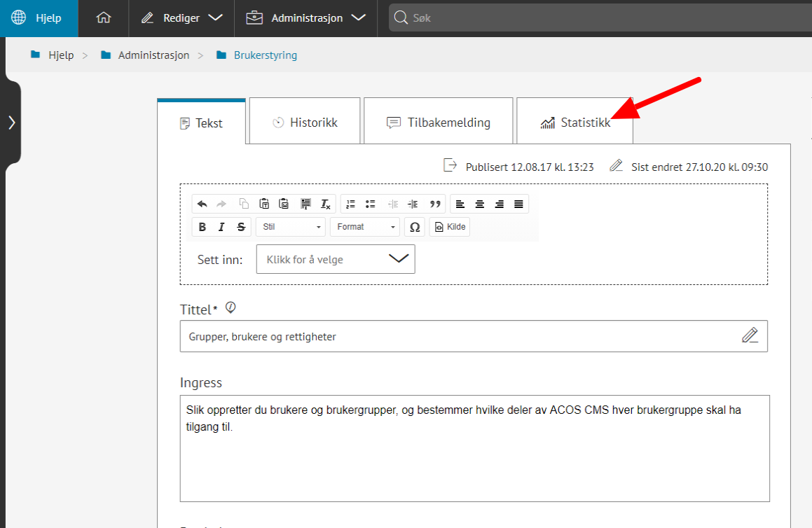Insert a bulleted list
This screenshot has width=812, height=528.
[x=371, y=204]
